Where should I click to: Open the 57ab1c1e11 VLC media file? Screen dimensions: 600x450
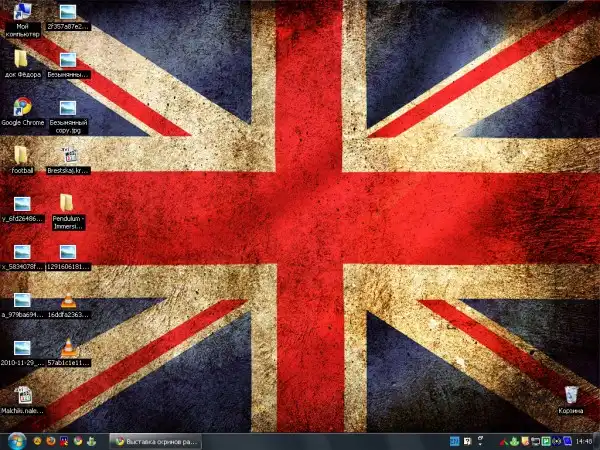(x=68, y=348)
